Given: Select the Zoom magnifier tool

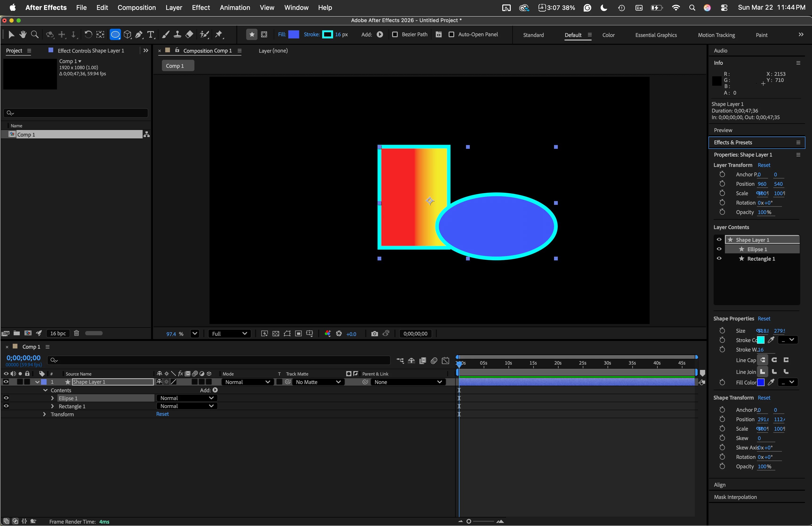Looking at the screenshot, I should click(34, 34).
